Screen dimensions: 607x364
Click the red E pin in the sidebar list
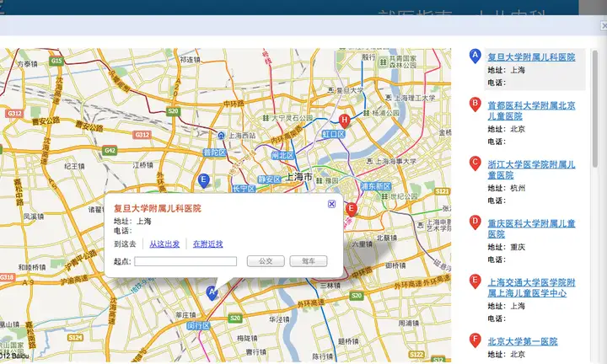tap(475, 281)
